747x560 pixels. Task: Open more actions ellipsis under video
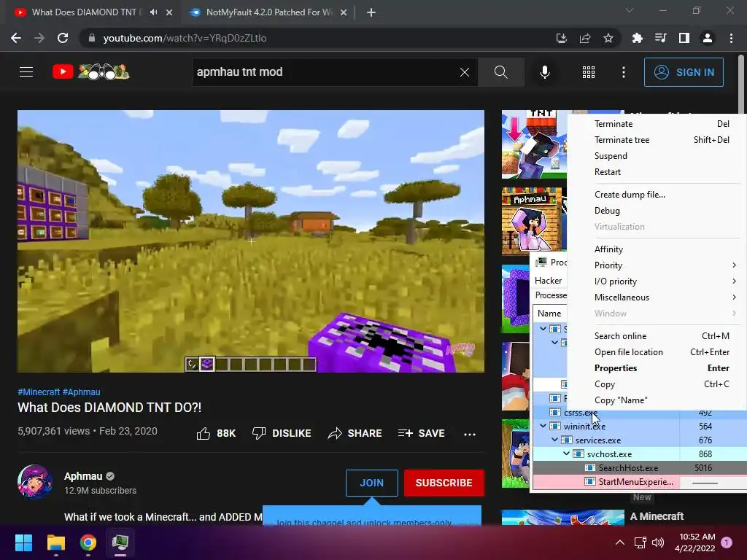(x=470, y=434)
